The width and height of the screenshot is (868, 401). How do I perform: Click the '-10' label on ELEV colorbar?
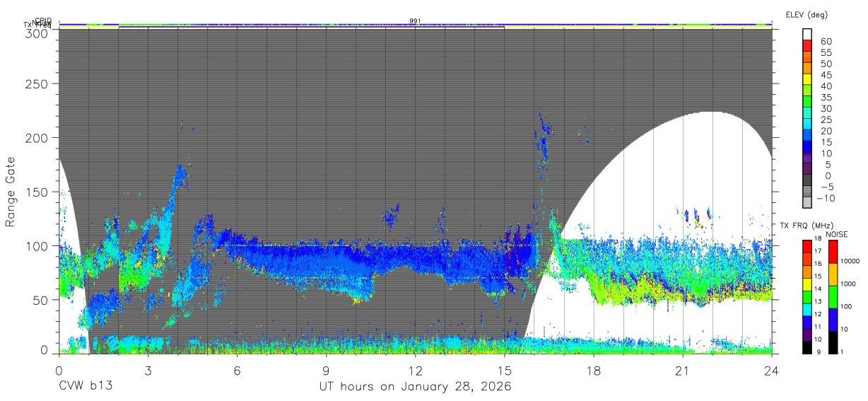point(826,198)
